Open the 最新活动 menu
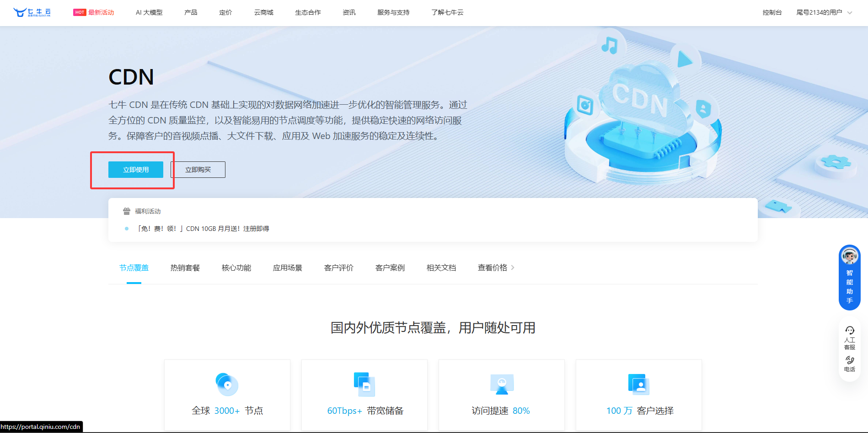This screenshot has height=433, width=868. pyautogui.click(x=101, y=12)
